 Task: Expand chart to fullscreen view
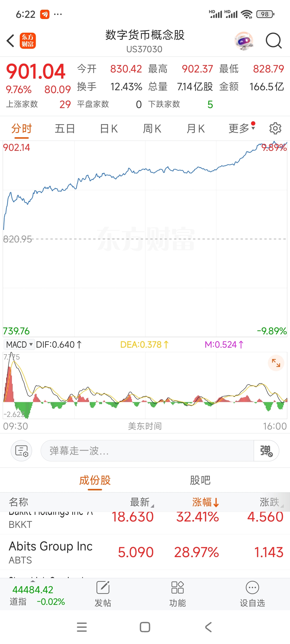pos(276,363)
